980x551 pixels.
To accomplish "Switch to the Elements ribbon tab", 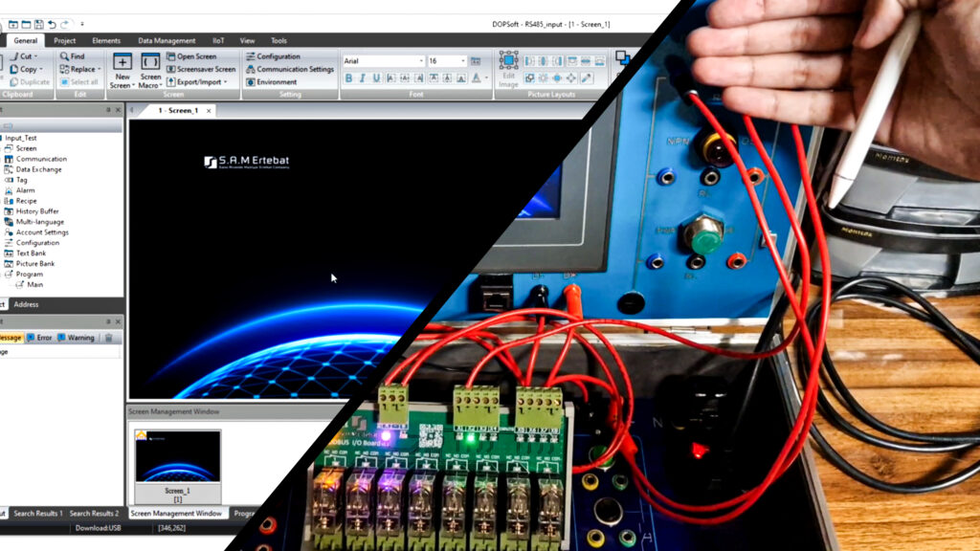I will coord(106,41).
